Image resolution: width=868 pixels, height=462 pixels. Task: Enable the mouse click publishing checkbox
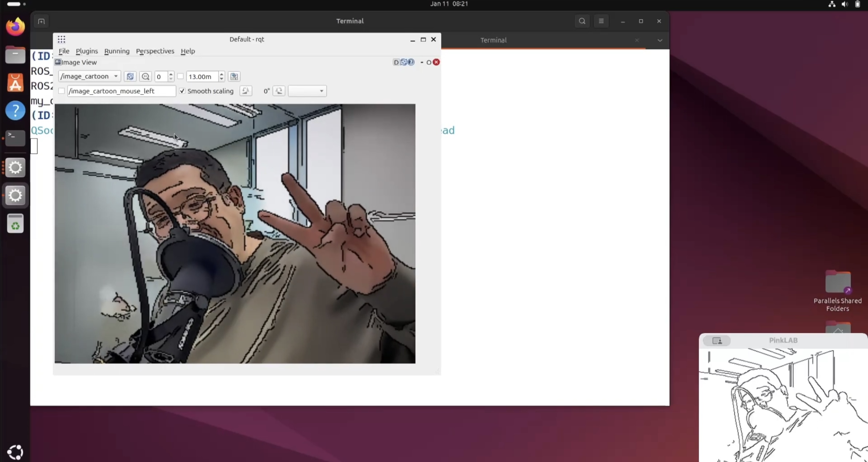point(61,91)
